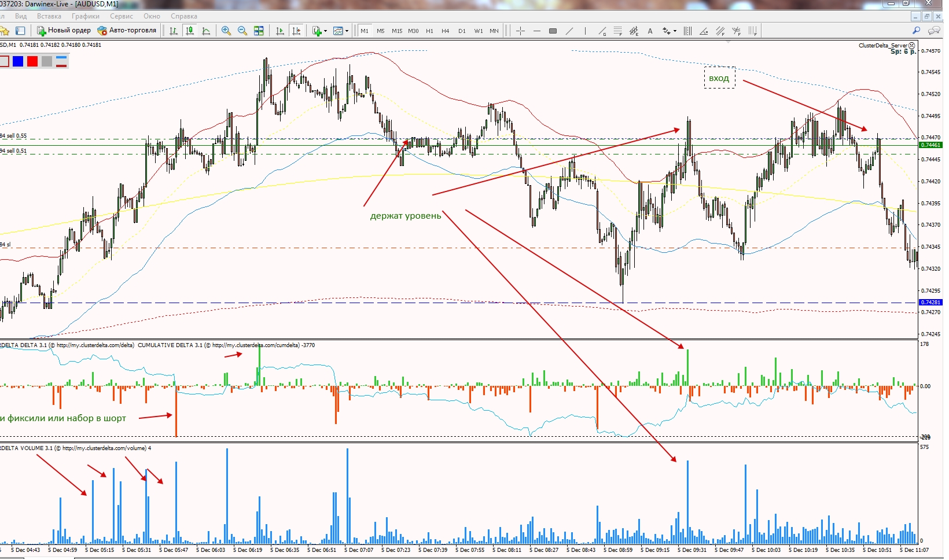Open the search magnifier icon

coord(917,30)
